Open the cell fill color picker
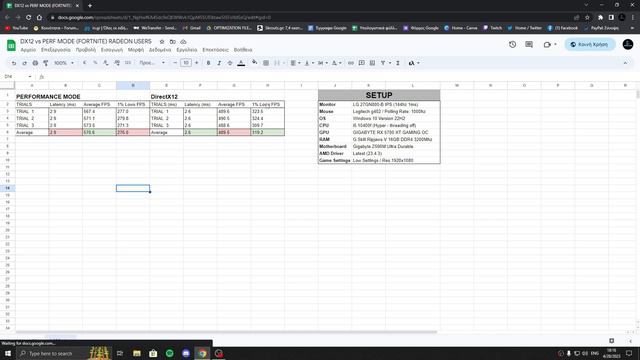 click(x=255, y=63)
